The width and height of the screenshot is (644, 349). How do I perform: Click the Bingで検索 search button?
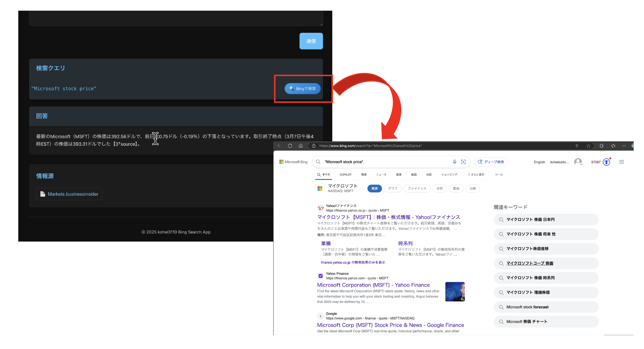(x=301, y=88)
